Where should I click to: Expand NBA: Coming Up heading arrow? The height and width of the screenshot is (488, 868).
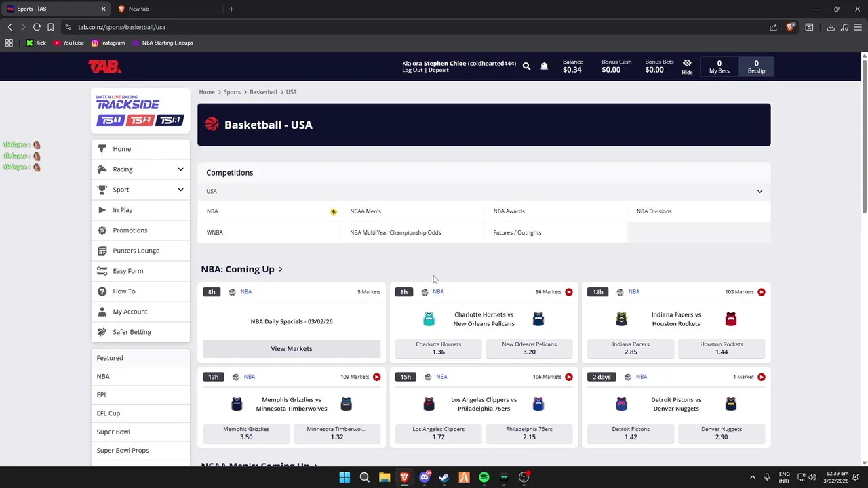281,270
